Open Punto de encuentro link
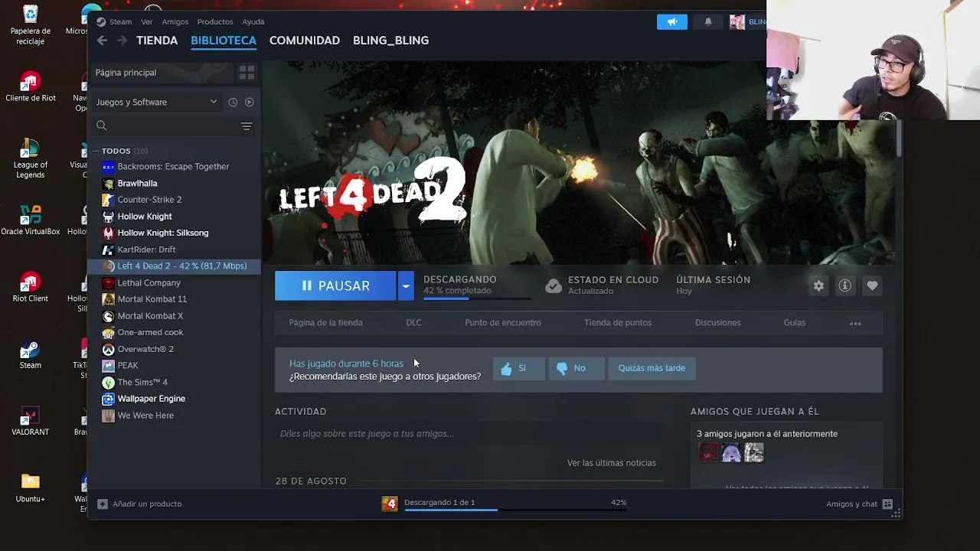 (x=503, y=323)
